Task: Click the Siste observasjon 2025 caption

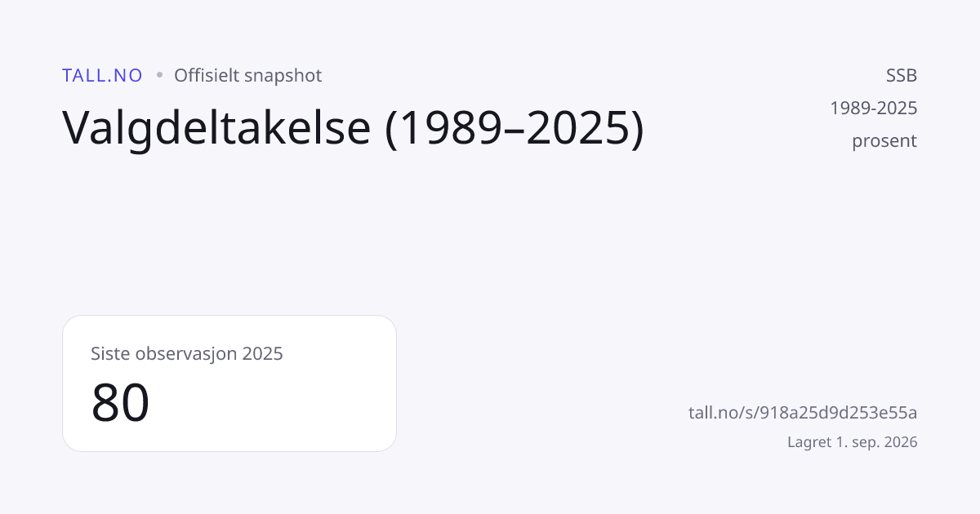Action: pyautogui.click(x=187, y=354)
